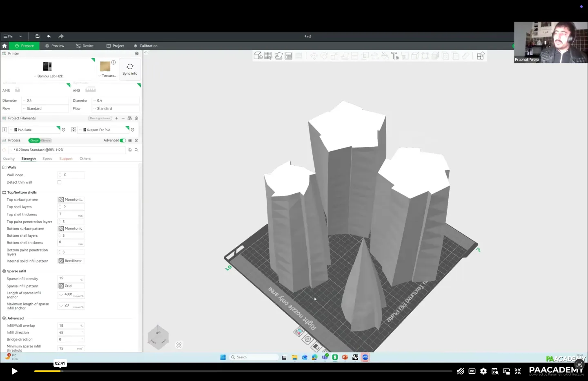This screenshot has width=588, height=381.
Task: Open the Sparse infill pattern dropdown
Action: [71, 286]
